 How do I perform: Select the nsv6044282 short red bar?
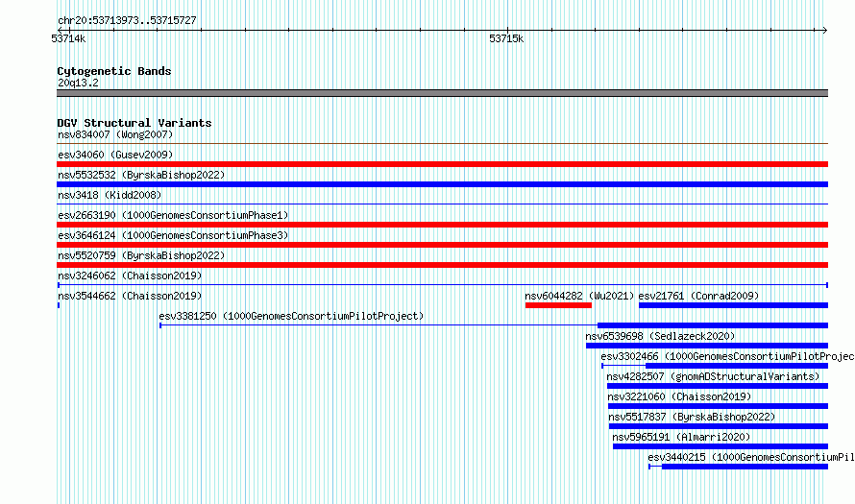[x=558, y=305]
